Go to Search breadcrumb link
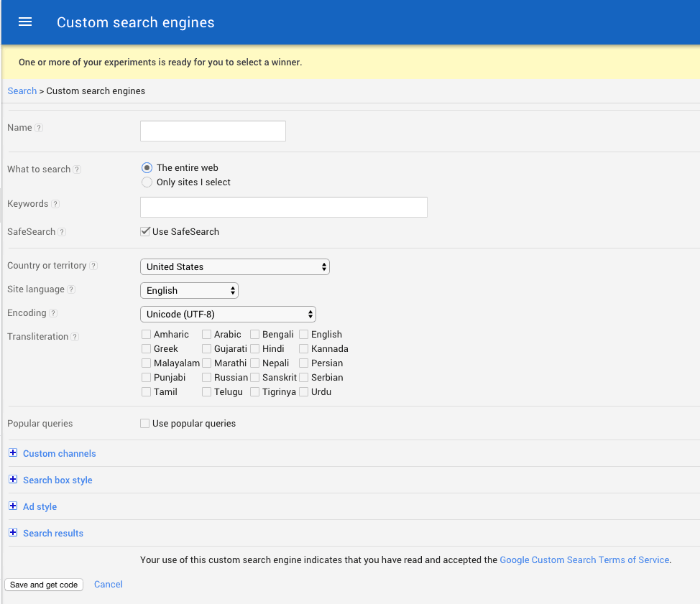 (22, 91)
